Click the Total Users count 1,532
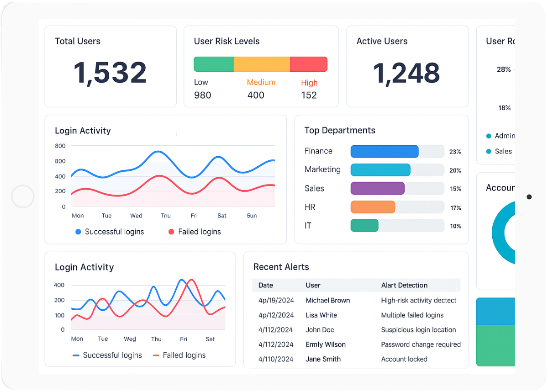This screenshot has width=548, height=392. pos(110,73)
